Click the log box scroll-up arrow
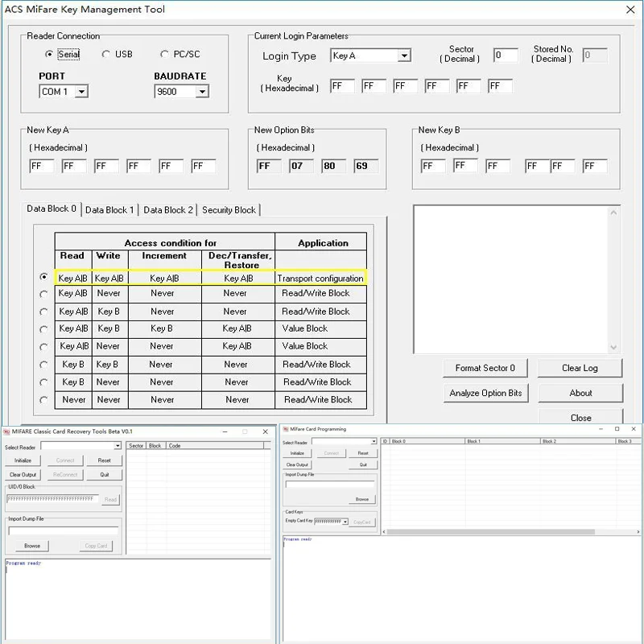This screenshot has height=644, width=644. tap(613, 213)
